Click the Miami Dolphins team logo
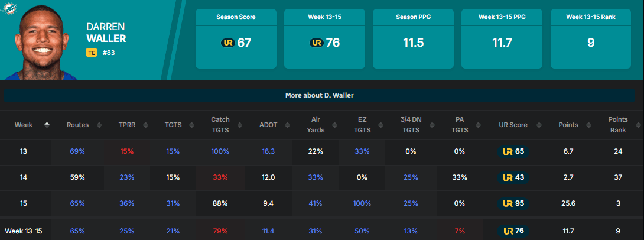644x240 pixels. tap(9, 10)
